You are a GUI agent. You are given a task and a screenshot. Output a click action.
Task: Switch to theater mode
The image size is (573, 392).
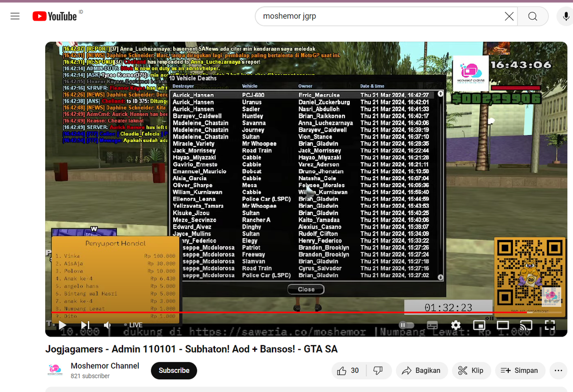503,325
